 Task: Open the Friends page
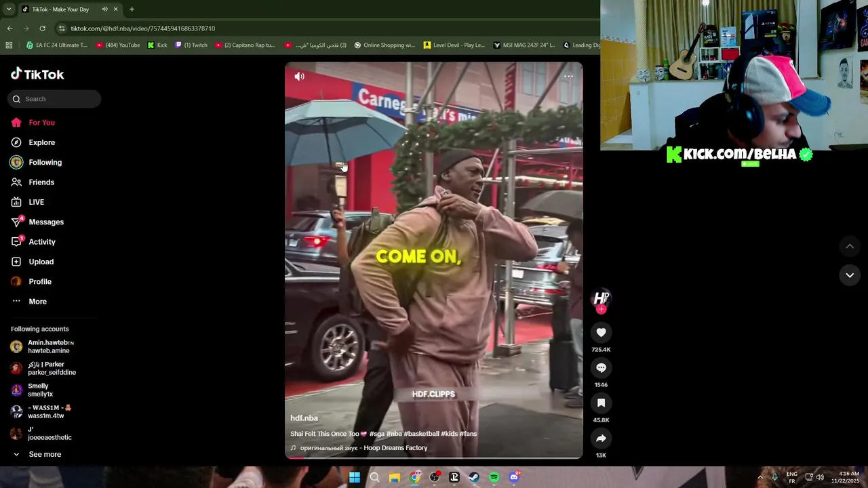pos(33,182)
